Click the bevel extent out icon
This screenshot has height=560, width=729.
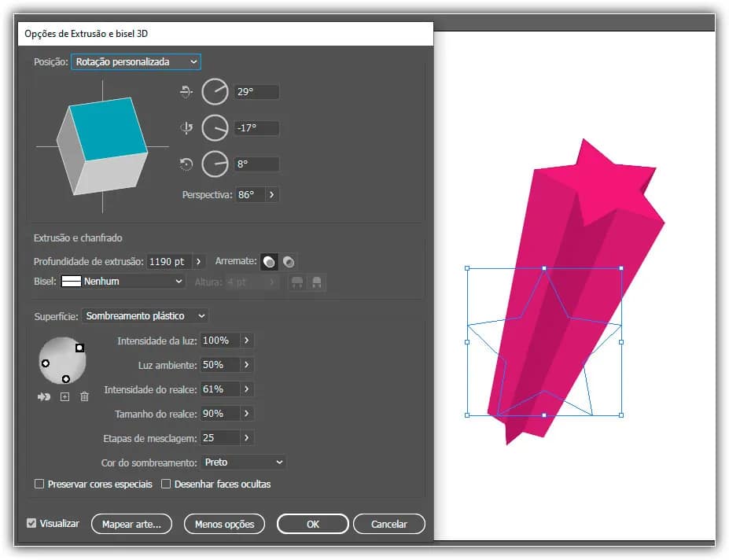297,282
